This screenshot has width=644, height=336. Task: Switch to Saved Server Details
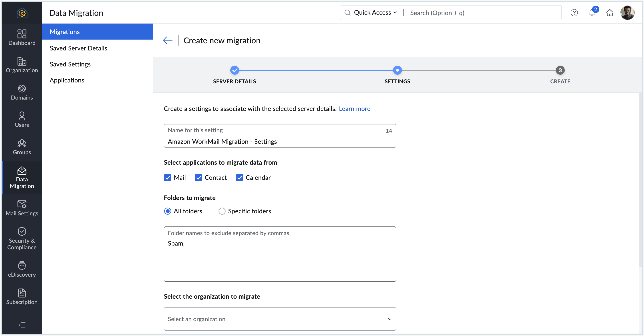pos(78,48)
